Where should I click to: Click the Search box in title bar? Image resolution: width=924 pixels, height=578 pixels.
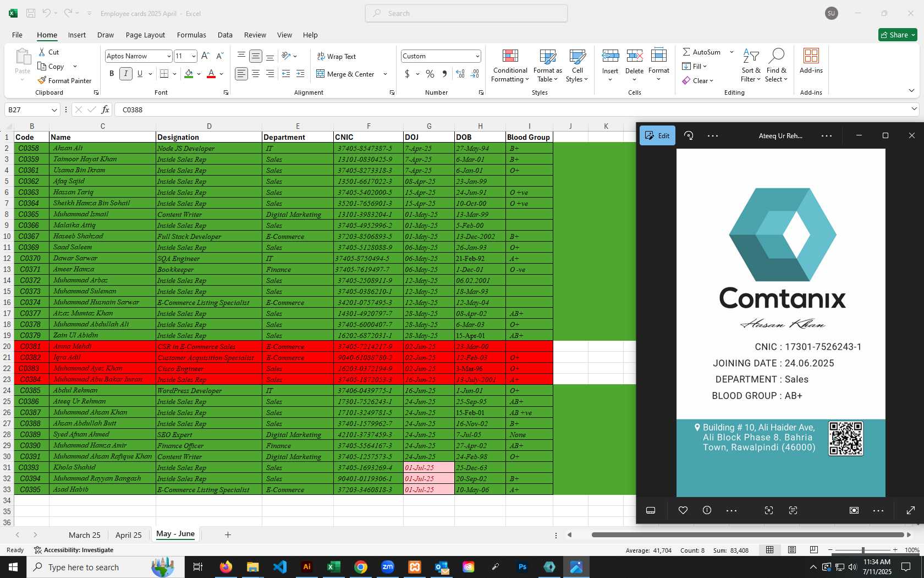(466, 13)
